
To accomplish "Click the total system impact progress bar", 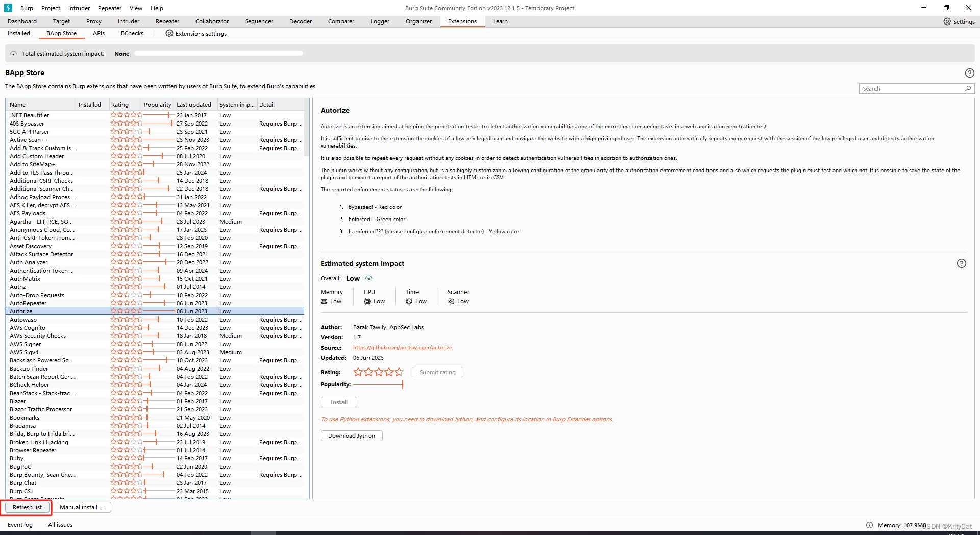I will click(219, 53).
